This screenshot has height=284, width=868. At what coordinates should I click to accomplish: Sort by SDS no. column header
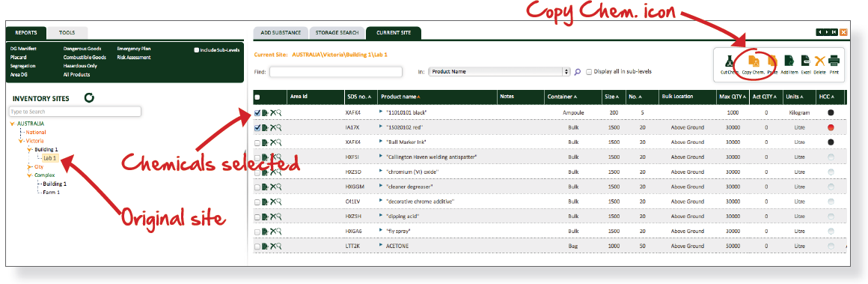(358, 97)
